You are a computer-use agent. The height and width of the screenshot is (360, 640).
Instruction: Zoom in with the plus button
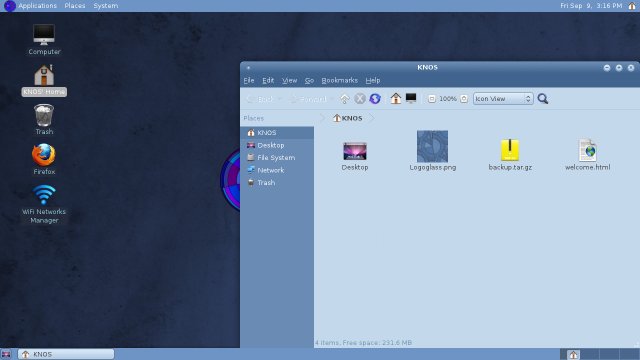click(x=464, y=99)
